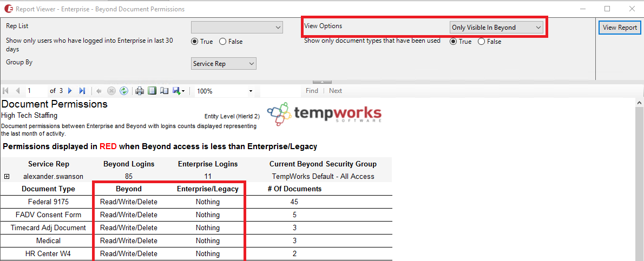Click the Next find link
The width and height of the screenshot is (644, 261).
pos(335,91)
